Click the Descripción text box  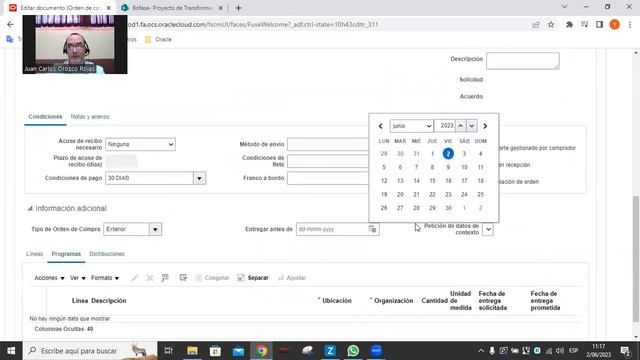click(x=522, y=61)
